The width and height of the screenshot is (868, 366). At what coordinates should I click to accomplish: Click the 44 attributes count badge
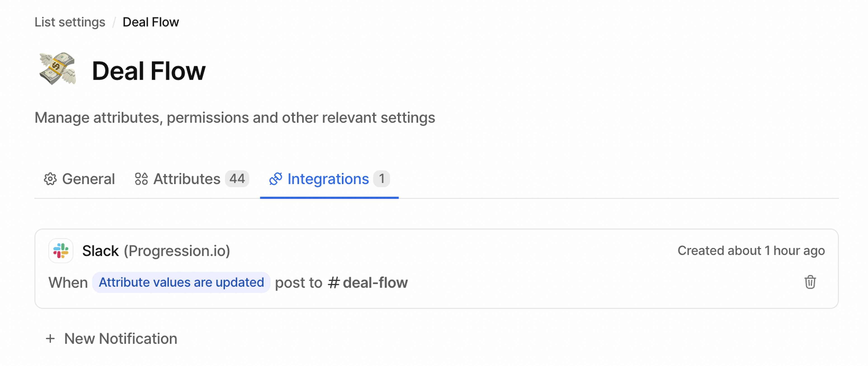tap(237, 179)
